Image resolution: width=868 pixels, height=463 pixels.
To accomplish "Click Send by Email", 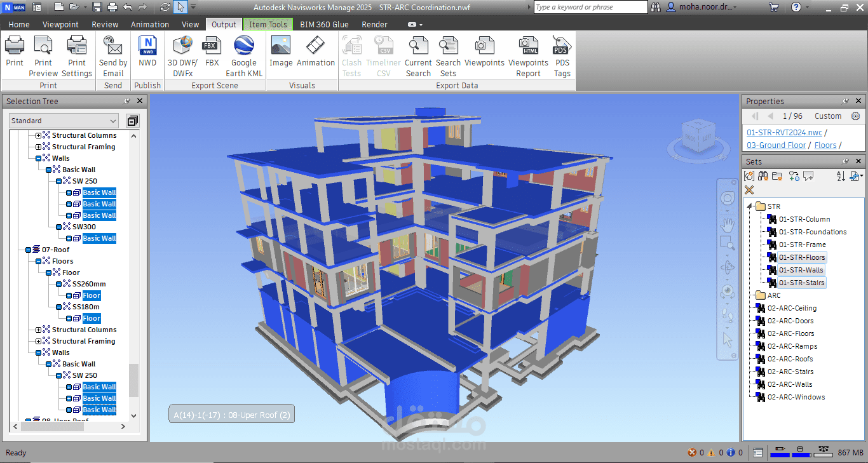I will (113, 56).
